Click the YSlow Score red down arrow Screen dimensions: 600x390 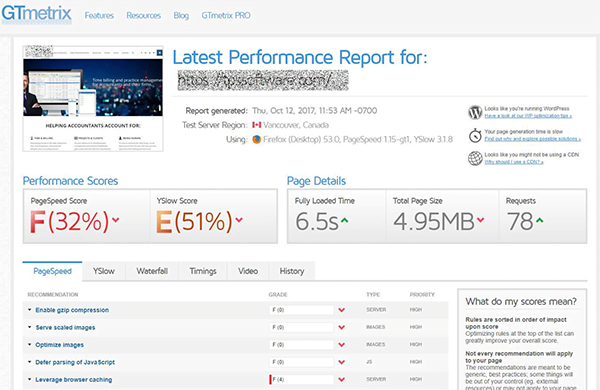[239, 220]
